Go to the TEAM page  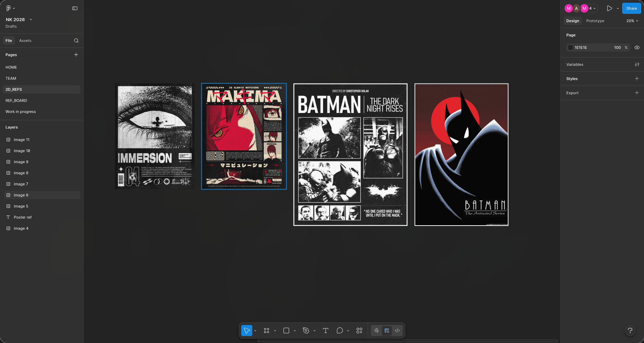tap(42, 78)
